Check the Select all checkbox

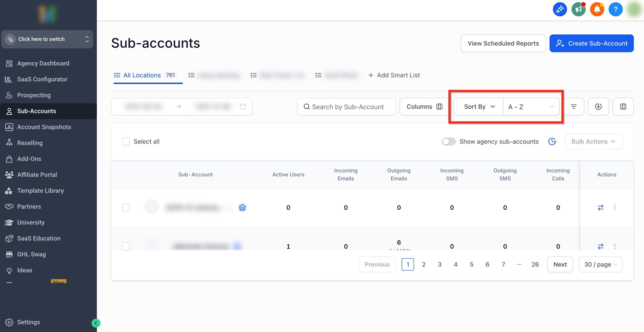click(126, 141)
